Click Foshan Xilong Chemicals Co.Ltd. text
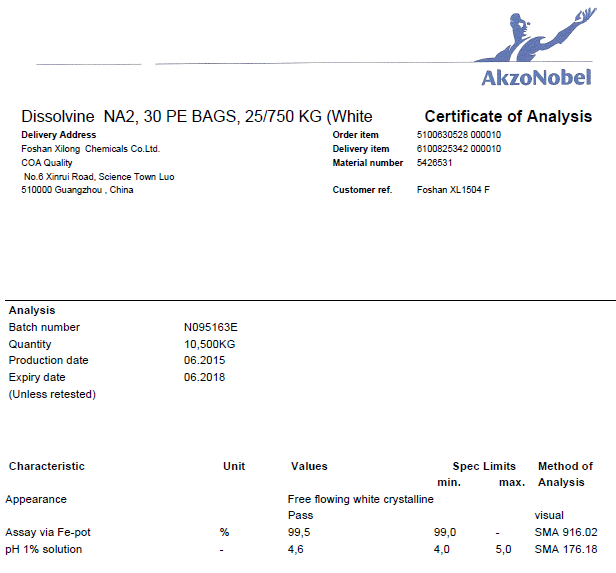 click(91, 149)
